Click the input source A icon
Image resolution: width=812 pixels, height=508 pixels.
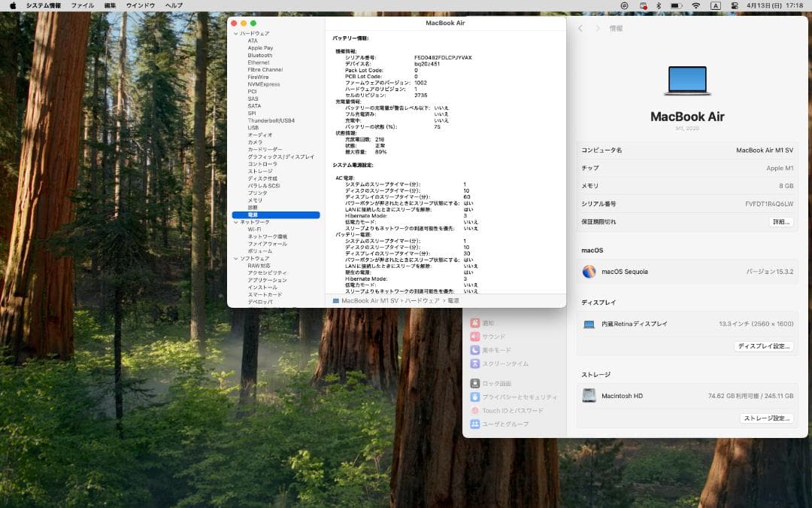point(716,6)
